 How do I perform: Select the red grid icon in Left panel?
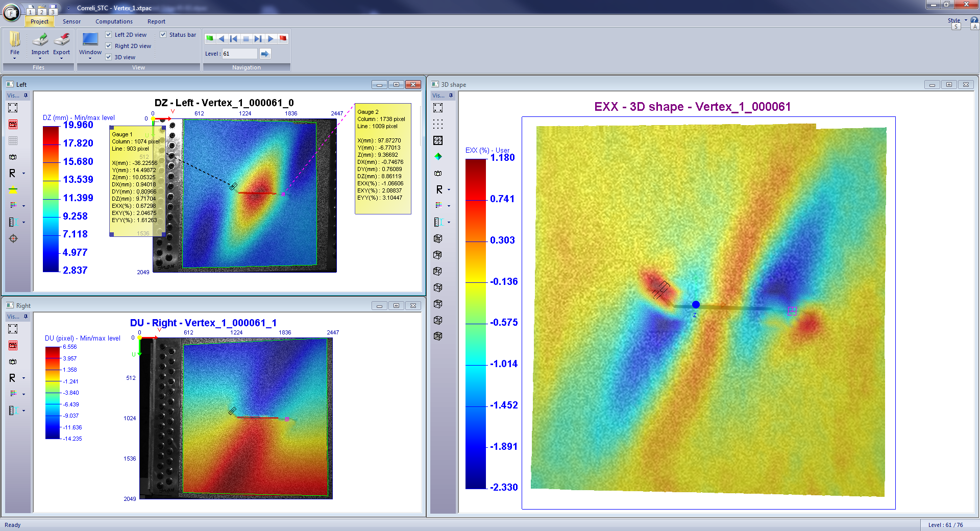[13, 124]
